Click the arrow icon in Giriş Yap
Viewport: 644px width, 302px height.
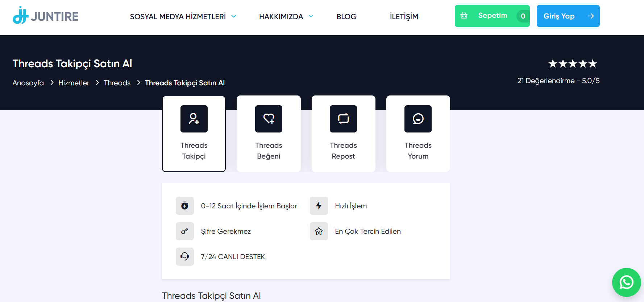(591, 16)
